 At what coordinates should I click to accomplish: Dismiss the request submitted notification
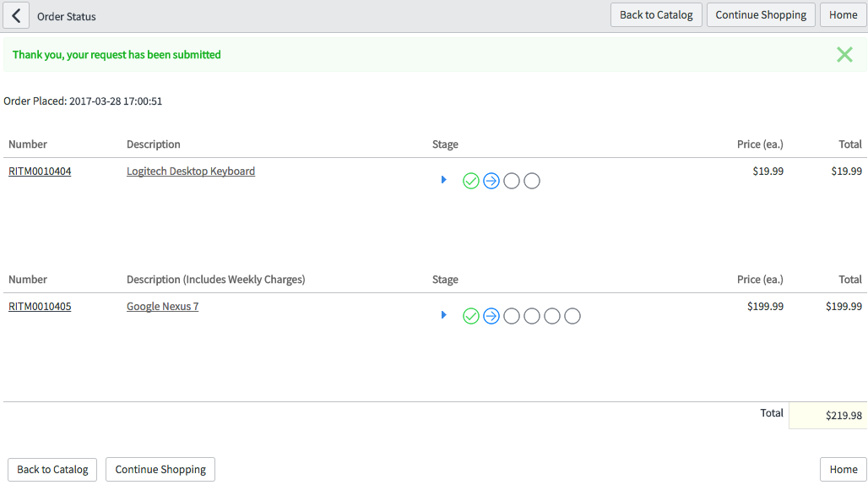844,55
